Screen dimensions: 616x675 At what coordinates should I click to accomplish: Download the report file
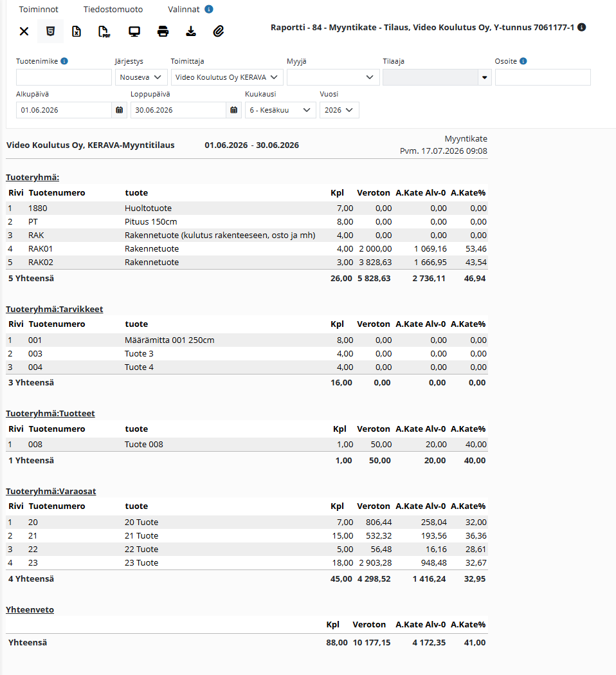pos(191,32)
